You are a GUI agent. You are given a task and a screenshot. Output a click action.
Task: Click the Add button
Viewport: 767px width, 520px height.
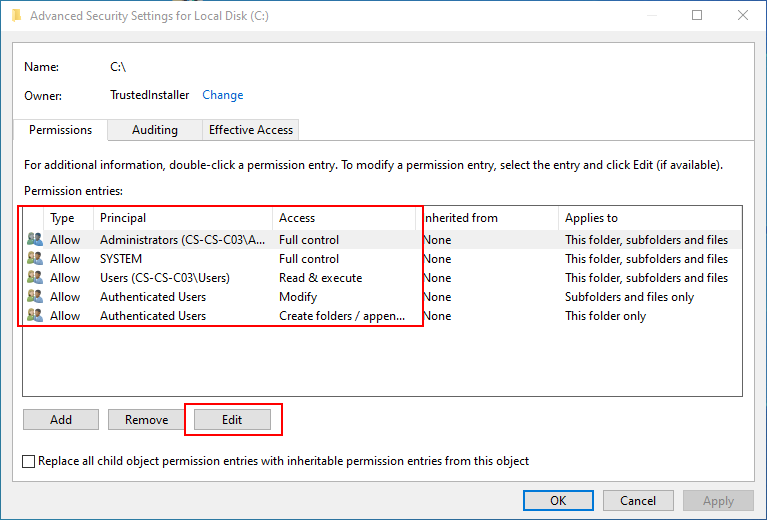coord(61,420)
